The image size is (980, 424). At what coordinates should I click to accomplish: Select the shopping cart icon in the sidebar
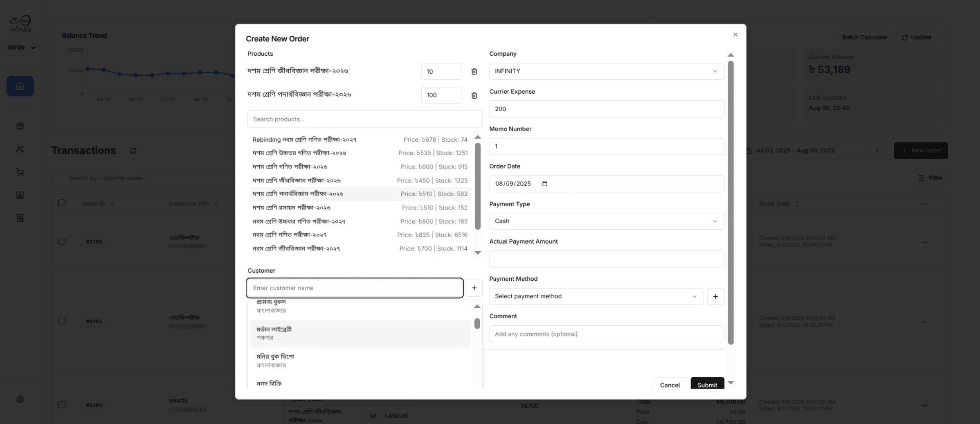point(20,172)
